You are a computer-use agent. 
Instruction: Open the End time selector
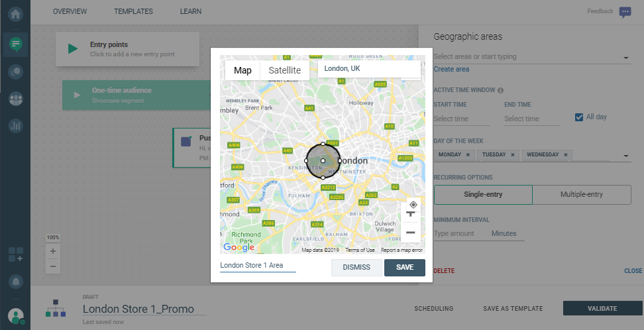[x=532, y=119]
